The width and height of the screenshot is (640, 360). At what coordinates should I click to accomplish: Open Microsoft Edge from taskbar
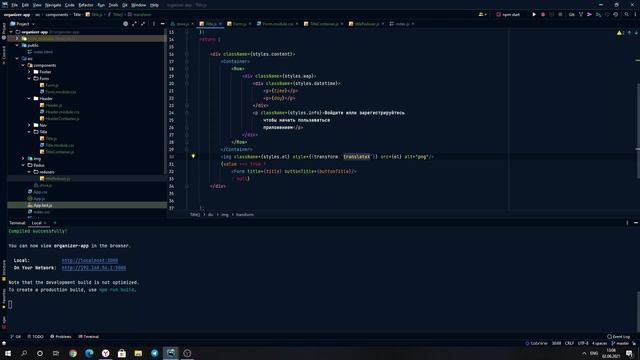89,353
